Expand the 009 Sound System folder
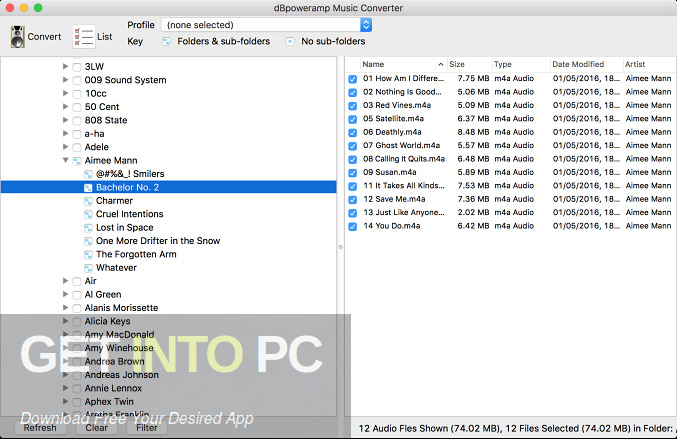677x439 pixels. [66, 79]
